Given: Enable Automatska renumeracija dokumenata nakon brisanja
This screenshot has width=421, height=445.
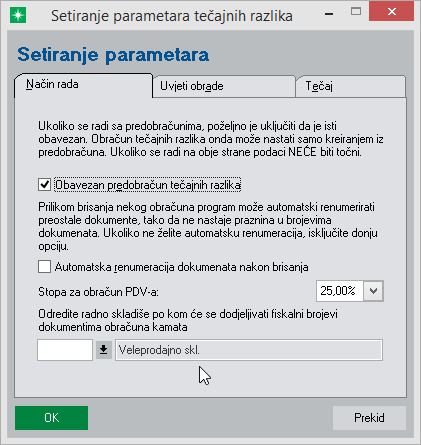Looking at the screenshot, I should 44,267.
